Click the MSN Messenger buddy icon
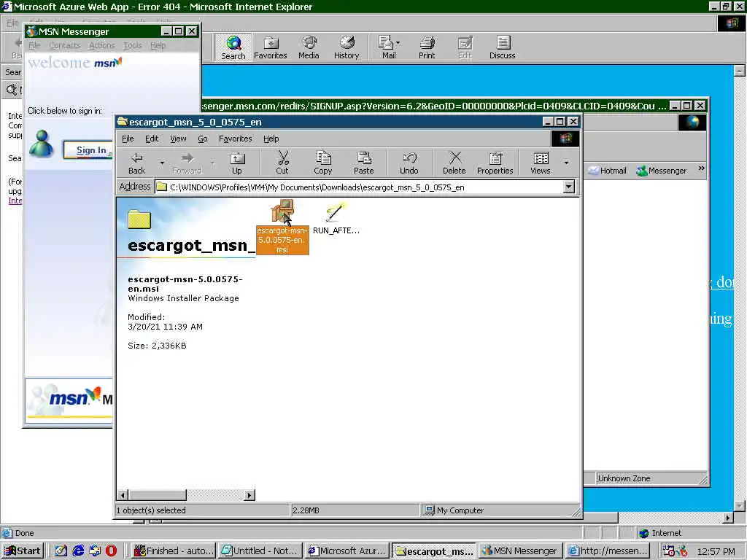The image size is (747, 560). [42, 144]
